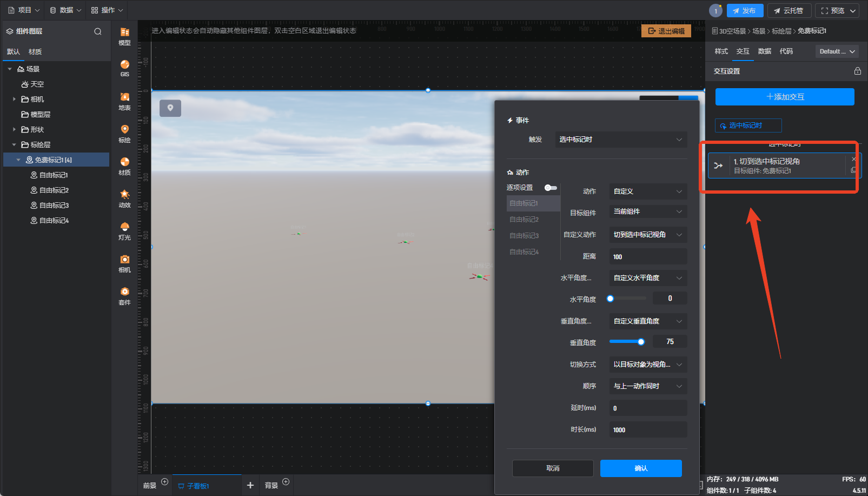
Task: Click the location pin icon in viewport
Action: [x=170, y=108]
